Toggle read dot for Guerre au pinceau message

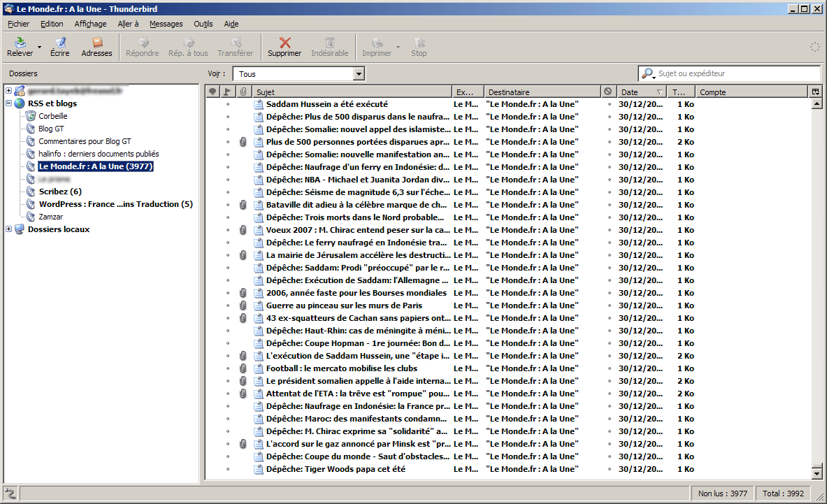228,305
